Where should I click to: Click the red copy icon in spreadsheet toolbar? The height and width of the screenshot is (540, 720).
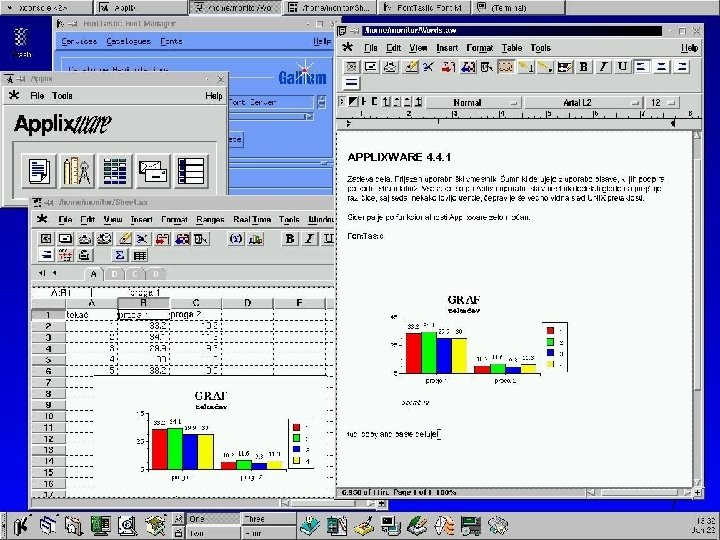(x=162, y=239)
